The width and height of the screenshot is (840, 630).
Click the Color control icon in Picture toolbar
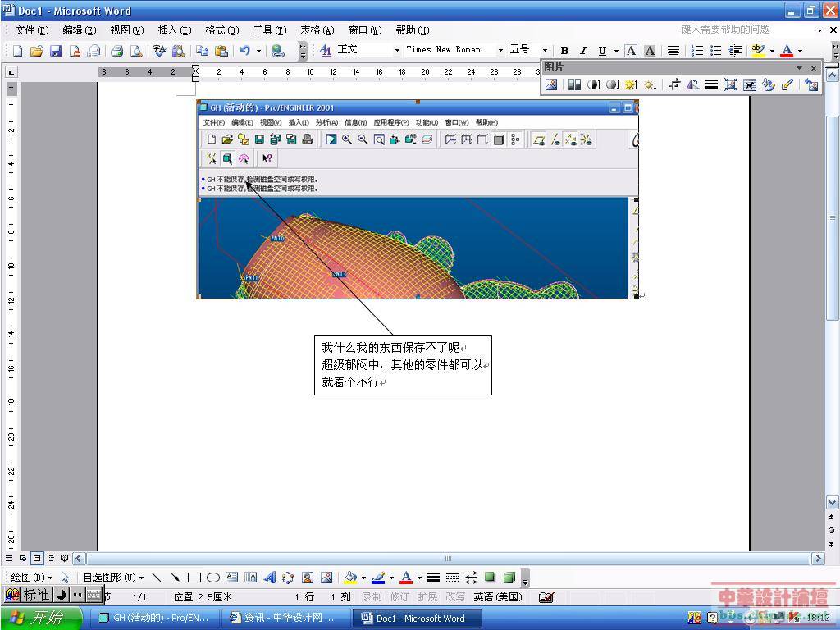[574, 84]
